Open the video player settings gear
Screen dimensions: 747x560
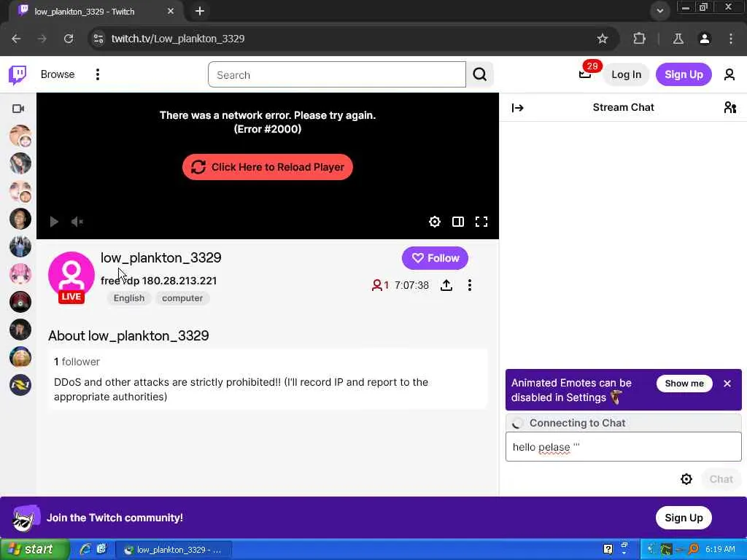(435, 222)
